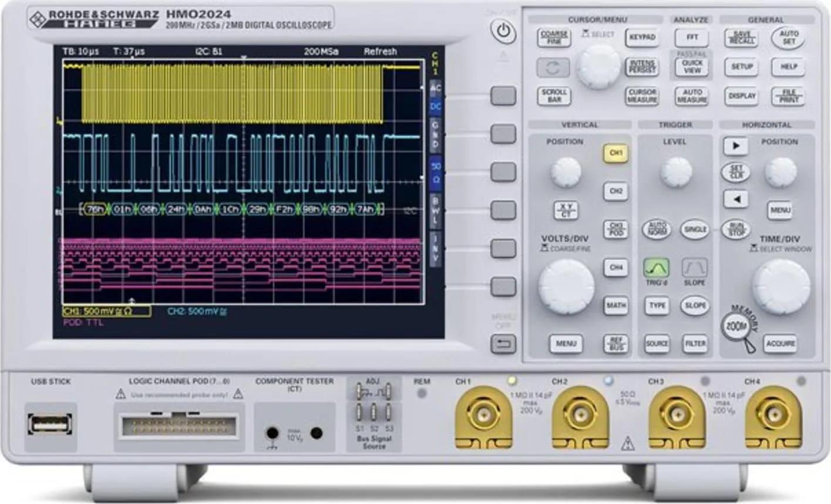This screenshot has height=504, width=831.
Task: Open the DISPLAY menu
Action: pyautogui.click(x=742, y=96)
